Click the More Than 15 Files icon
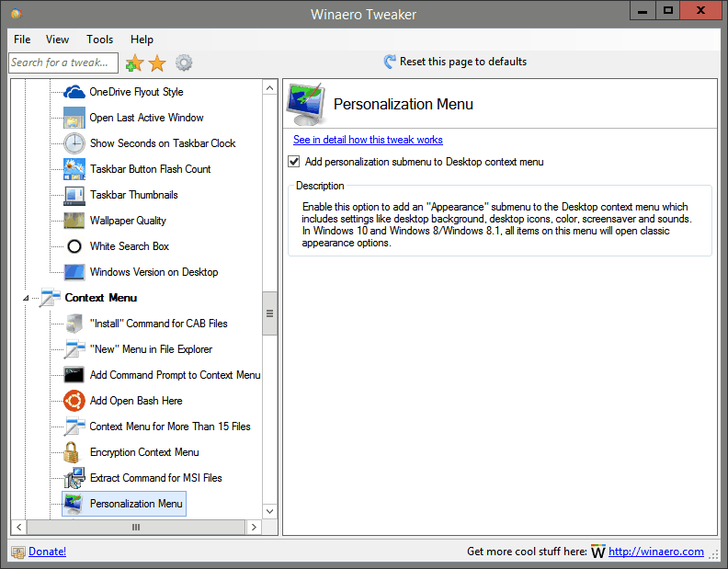This screenshot has height=569, width=728. pos(74,427)
